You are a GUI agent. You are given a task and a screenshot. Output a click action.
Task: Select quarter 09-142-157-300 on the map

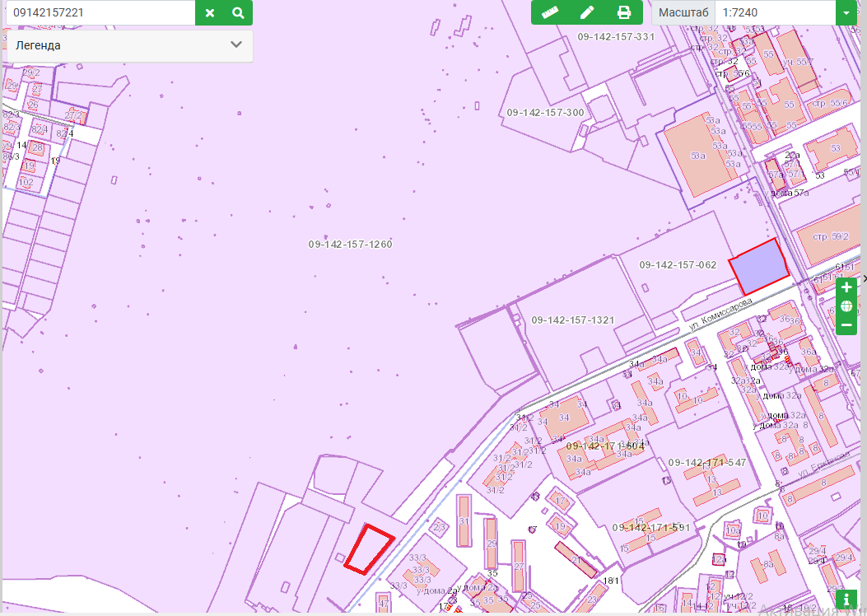point(545,113)
